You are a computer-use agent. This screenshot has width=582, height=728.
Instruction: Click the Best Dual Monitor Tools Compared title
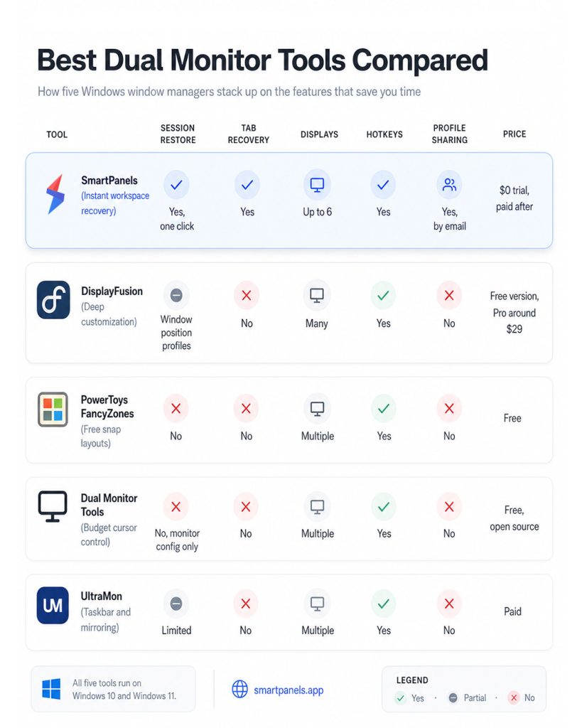click(262, 60)
